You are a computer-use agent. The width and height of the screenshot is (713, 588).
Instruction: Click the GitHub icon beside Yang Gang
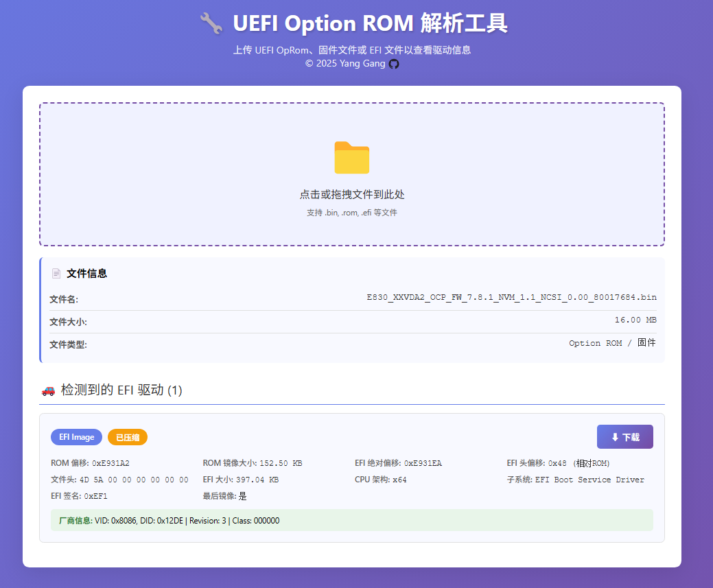[x=394, y=64]
